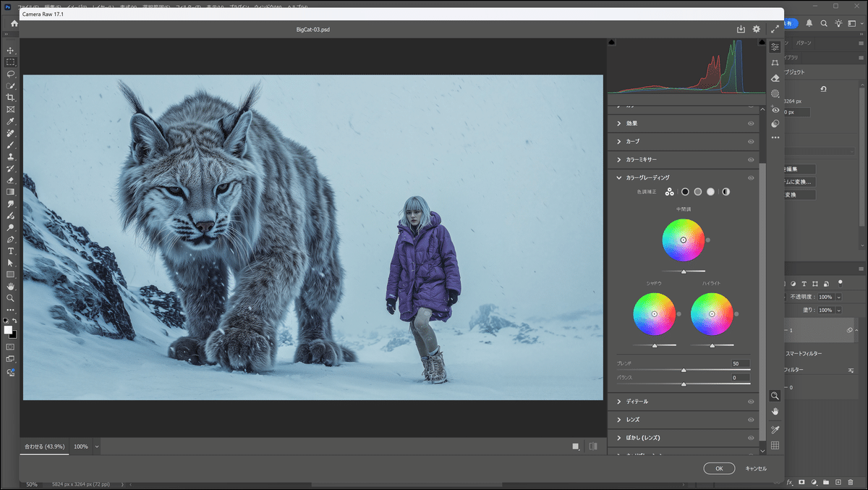
Task: Select Photoshop Clone Stamp tool
Action: click(x=10, y=156)
